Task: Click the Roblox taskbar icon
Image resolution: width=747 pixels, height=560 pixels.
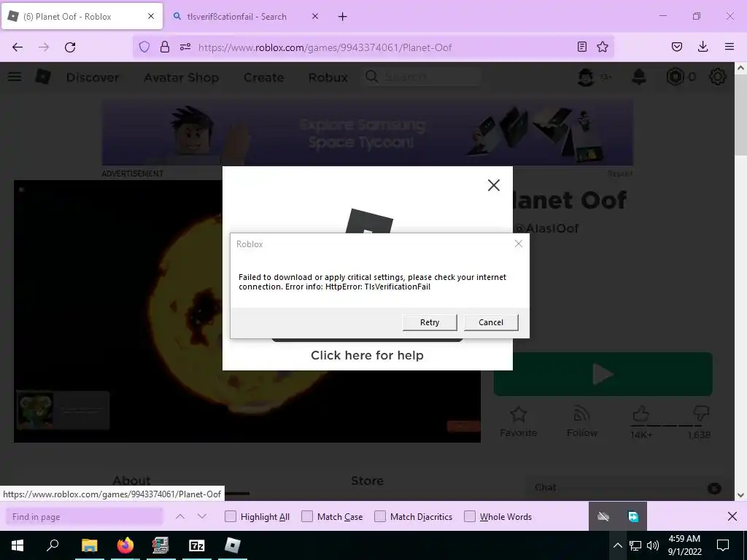Action: pyautogui.click(x=233, y=545)
